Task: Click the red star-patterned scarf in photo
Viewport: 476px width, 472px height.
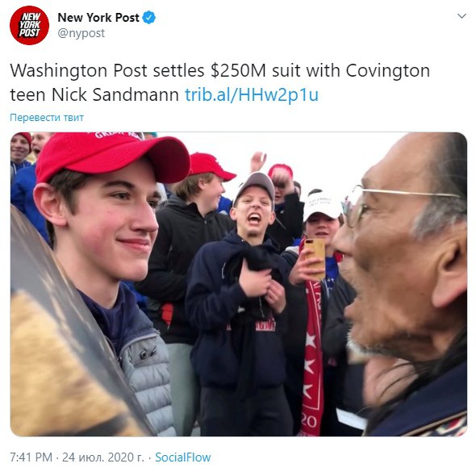Action: click(311, 358)
